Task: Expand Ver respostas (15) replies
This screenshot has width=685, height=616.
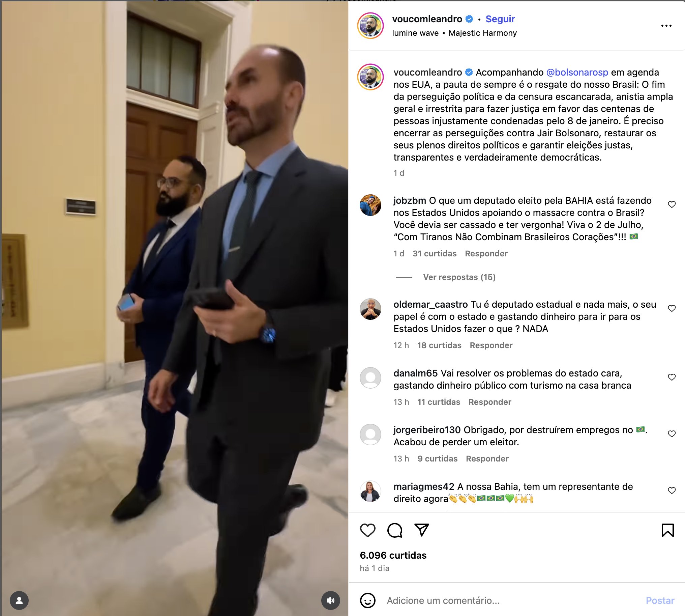Action: pos(459,277)
